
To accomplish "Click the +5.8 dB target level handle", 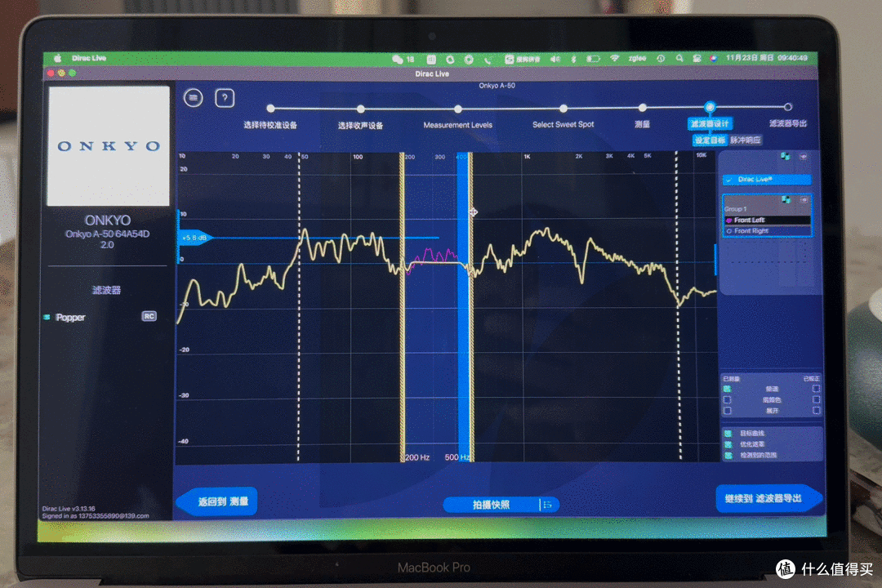I will [x=194, y=238].
